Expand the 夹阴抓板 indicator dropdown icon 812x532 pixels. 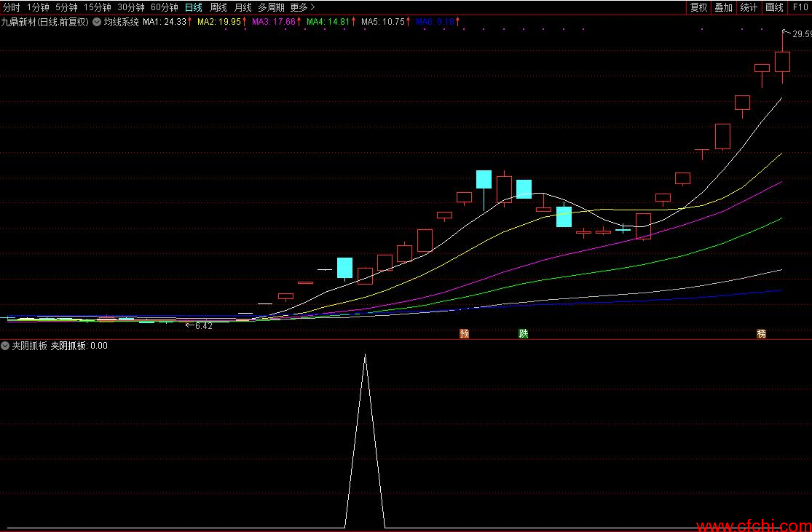tap(5, 345)
